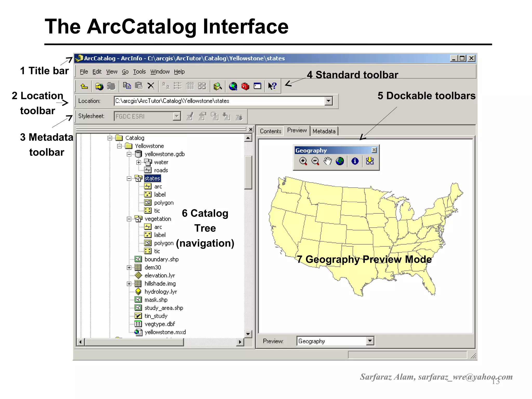
Task: Click Create/Update Metadata icon
Action: 215,116
